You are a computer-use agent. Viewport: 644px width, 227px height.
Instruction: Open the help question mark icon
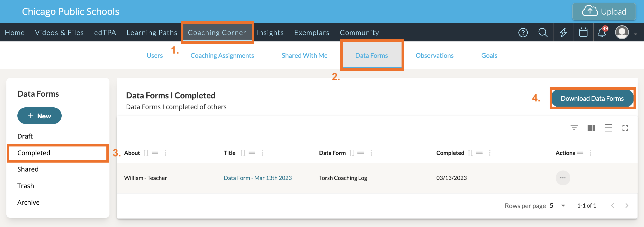click(x=523, y=32)
